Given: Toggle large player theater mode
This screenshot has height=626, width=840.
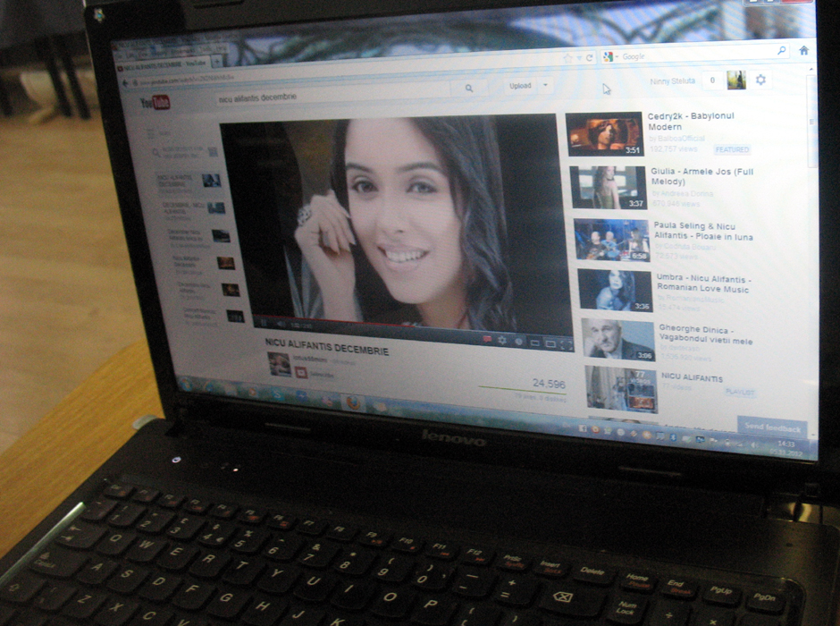Looking at the screenshot, I should pos(549,343).
